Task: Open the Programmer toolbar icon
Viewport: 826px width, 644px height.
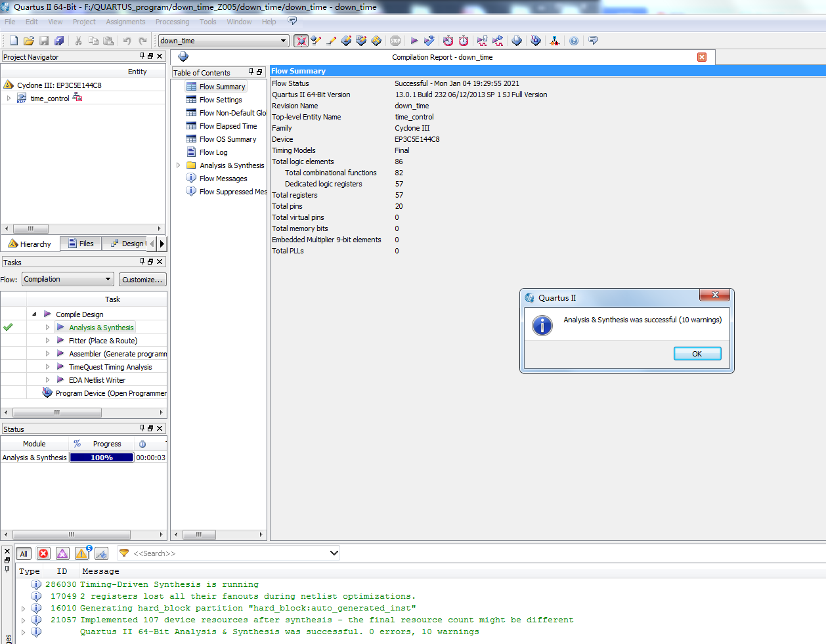Action: click(536, 41)
